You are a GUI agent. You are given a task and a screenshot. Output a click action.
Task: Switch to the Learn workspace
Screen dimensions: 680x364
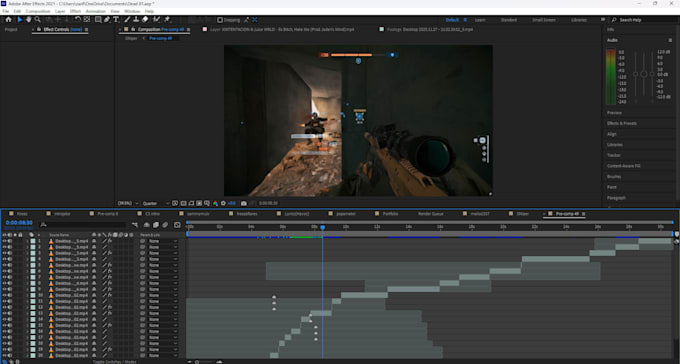pyautogui.click(x=480, y=20)
